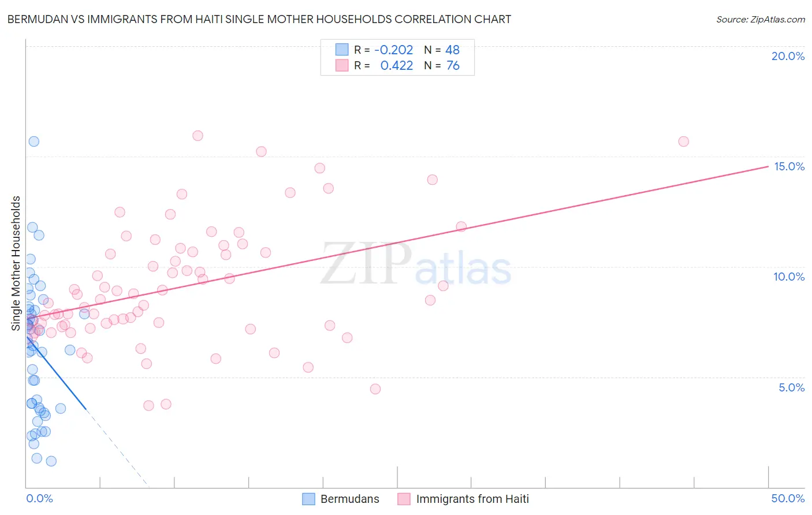This screenshot has width=812, height=515.
Task: Click the 15.0% y-axis label
Action: pyautogui.click(x=789, y=166)
